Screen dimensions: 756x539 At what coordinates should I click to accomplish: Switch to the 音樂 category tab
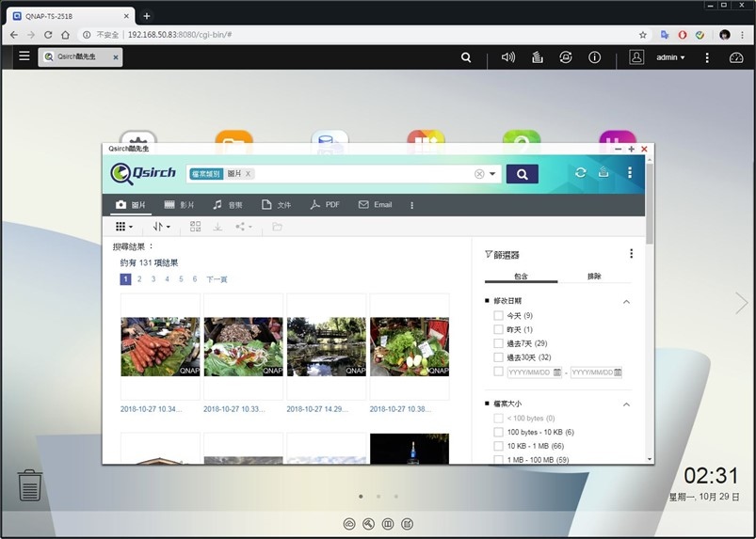[x=228, y=205]
